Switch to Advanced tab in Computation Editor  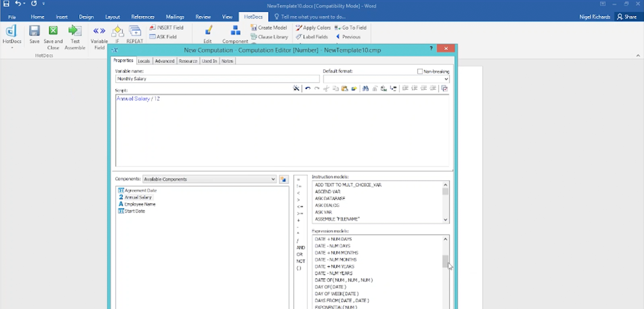coord(165,61)
